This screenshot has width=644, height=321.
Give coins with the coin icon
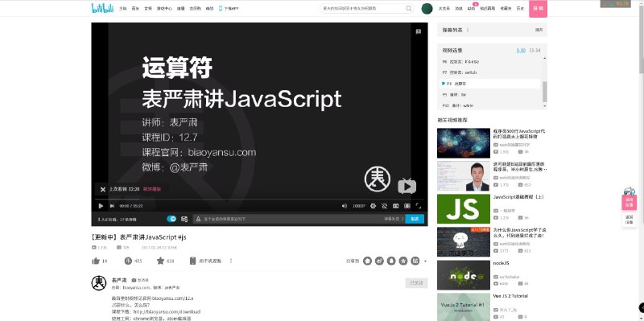(x=128, y=261)
